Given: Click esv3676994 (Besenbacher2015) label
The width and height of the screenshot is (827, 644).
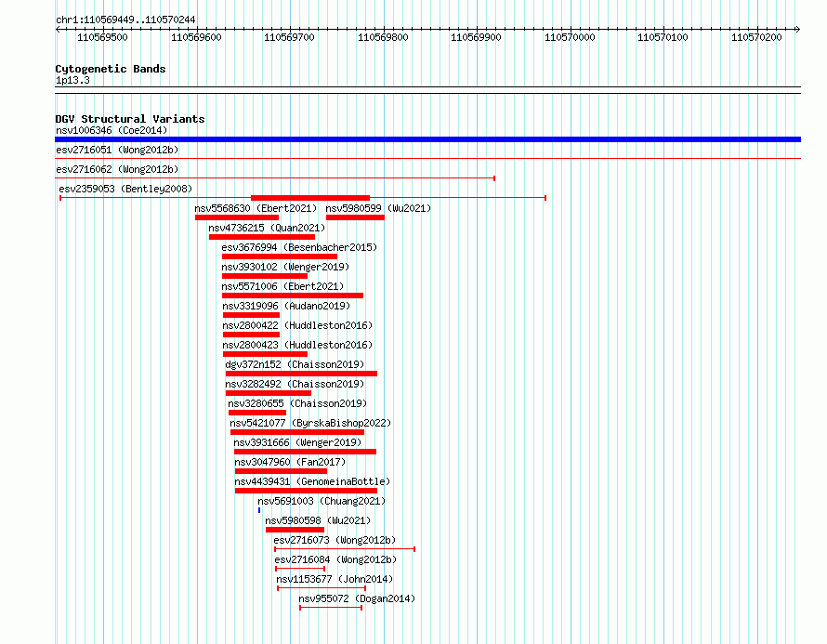Looking at the screenshot, I should point(299,247).
